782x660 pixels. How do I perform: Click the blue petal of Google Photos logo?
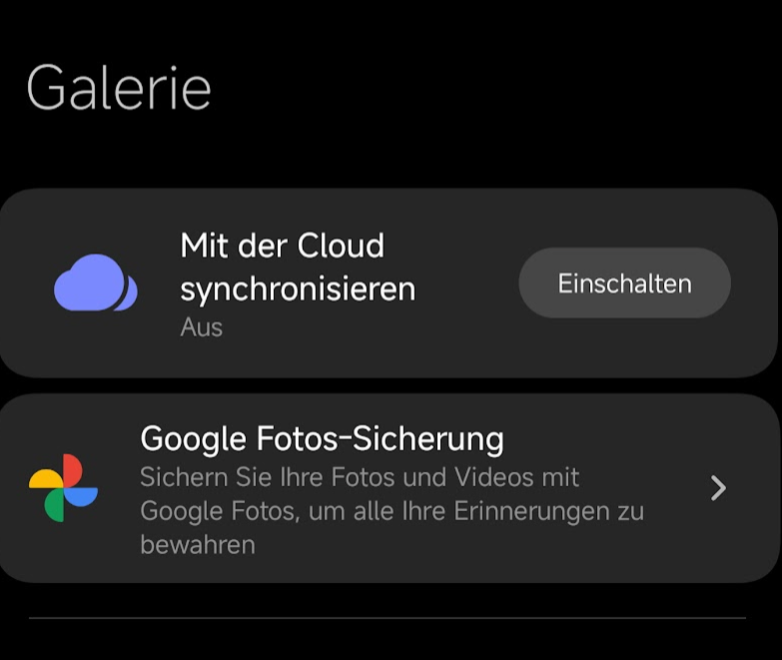pos(81,497)
